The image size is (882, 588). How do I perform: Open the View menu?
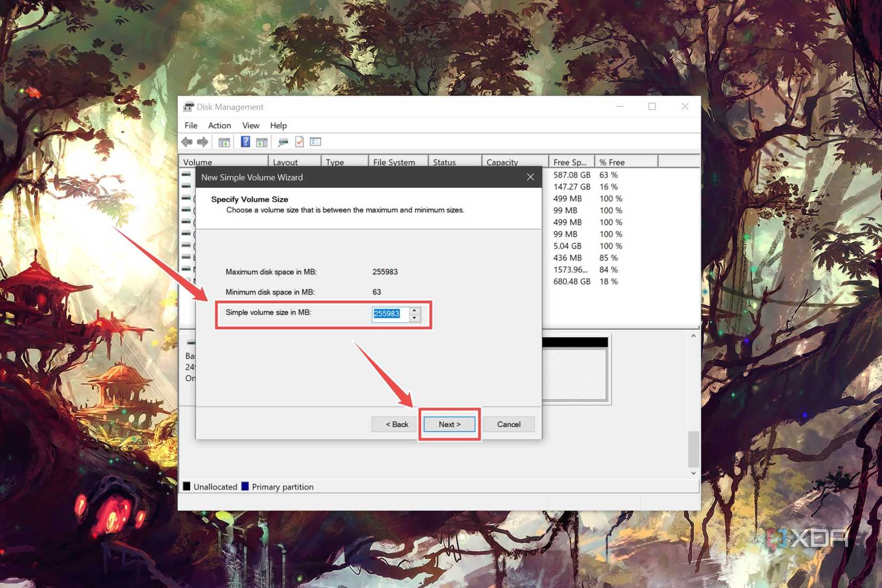coord(251,126)
